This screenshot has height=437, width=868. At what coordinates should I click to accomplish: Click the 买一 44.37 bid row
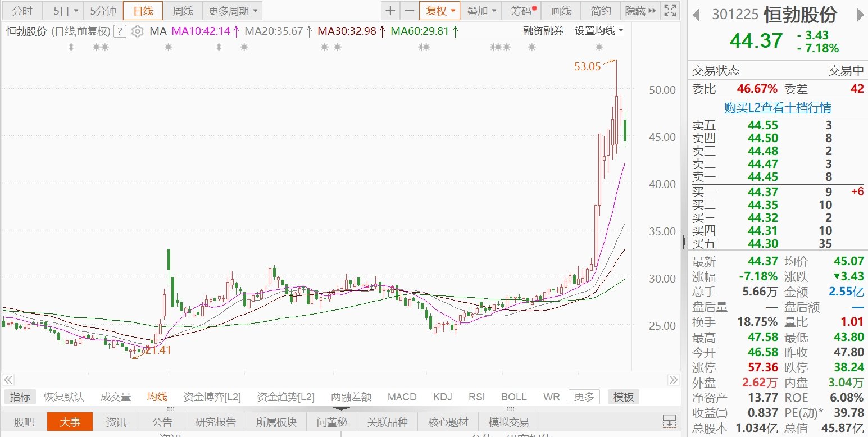pyautogui.click(x=778, y=192)
